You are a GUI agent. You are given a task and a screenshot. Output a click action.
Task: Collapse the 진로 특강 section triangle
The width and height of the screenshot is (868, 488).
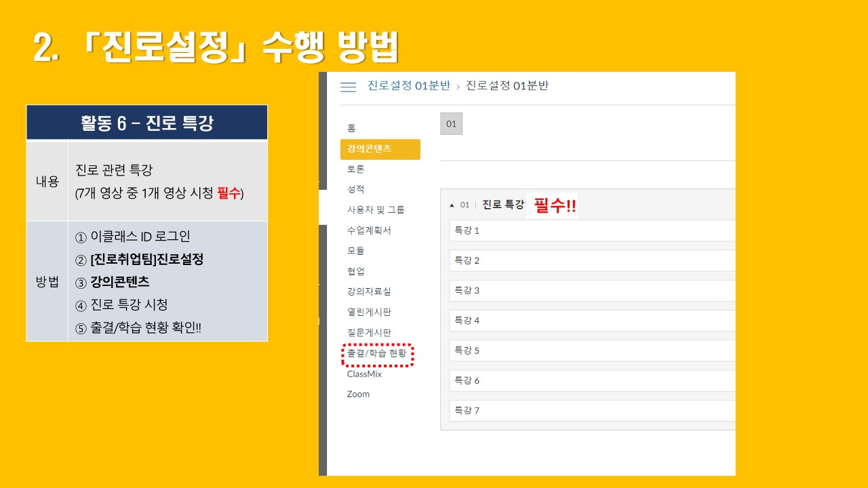tap(452, 205)
